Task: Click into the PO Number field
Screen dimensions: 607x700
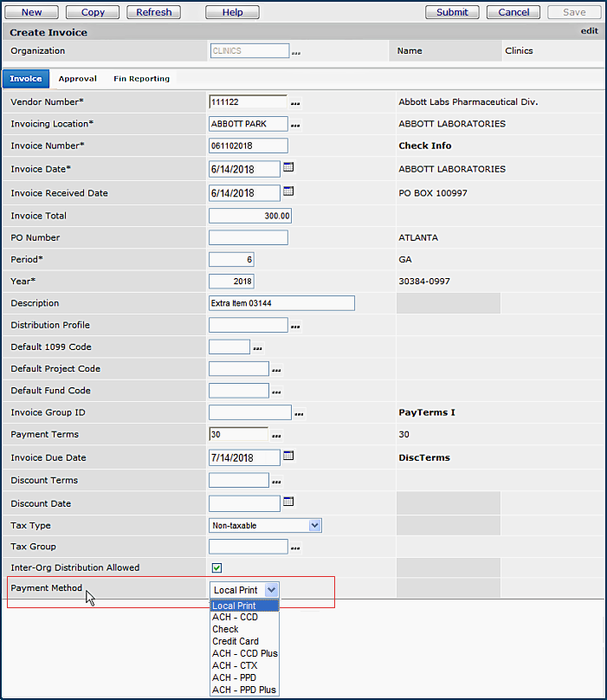Action: pos(249,237)
